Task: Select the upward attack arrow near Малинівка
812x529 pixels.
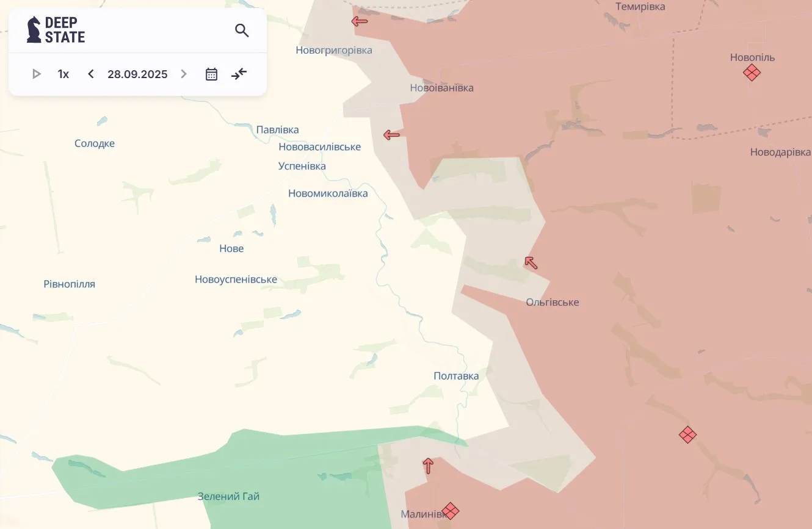Action: point(429,466)
